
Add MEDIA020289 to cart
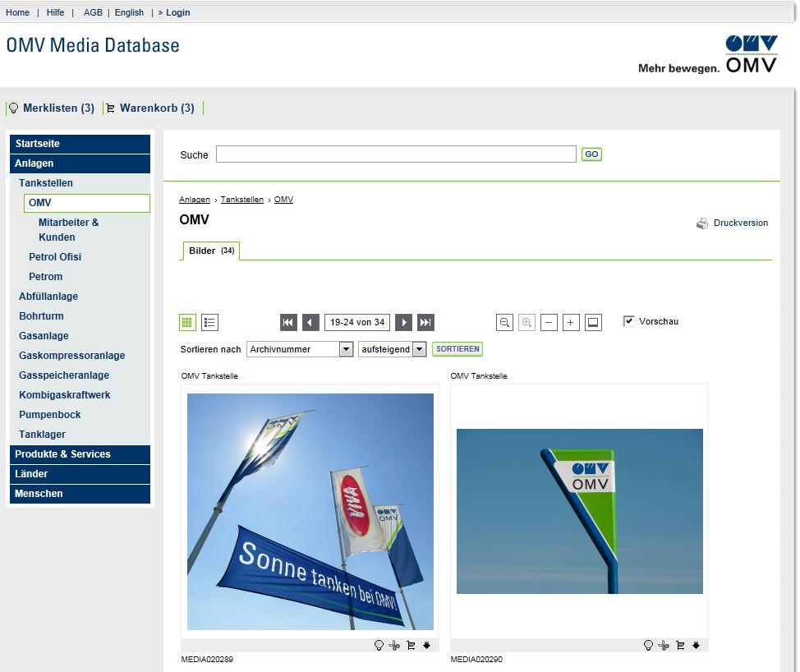[411, 646]
